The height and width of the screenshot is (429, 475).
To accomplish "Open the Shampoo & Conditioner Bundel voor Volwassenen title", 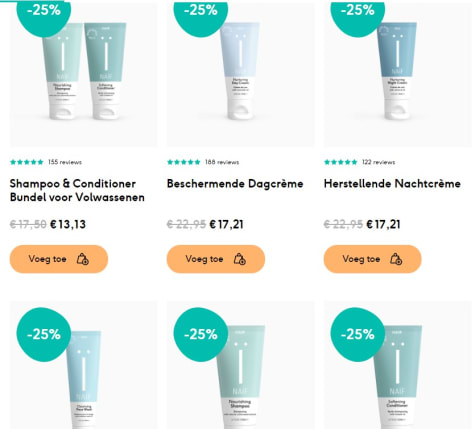I will tap(77, 190).
